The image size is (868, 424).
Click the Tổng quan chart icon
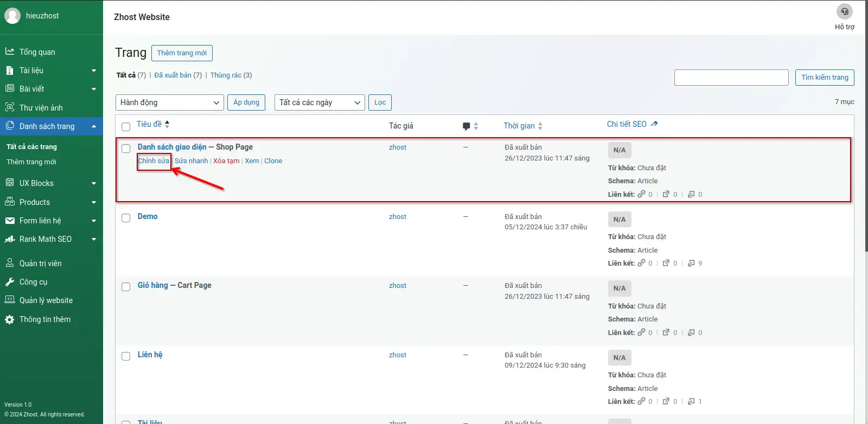click(x=10, y=52)
